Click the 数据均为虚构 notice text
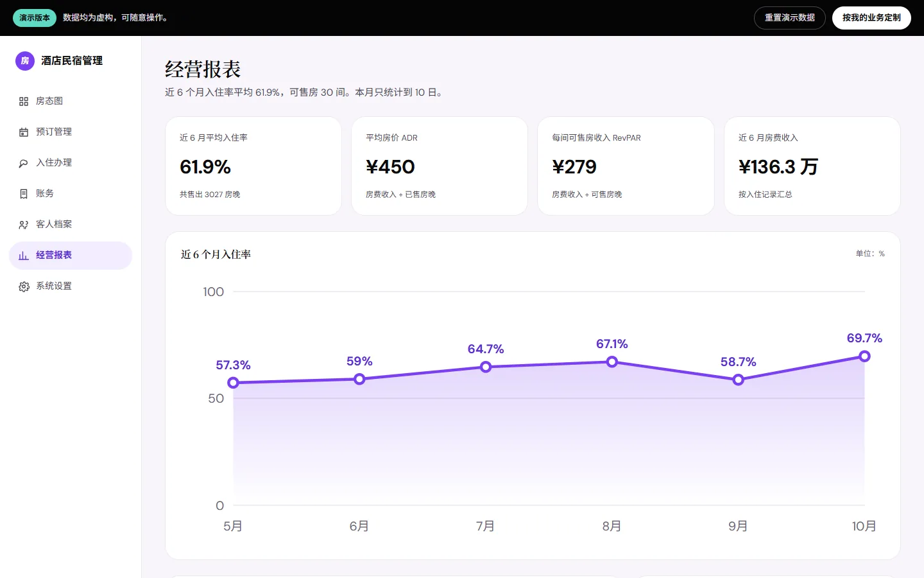The width and height of the screenshot is (924, 578). (x=116, y=18)
